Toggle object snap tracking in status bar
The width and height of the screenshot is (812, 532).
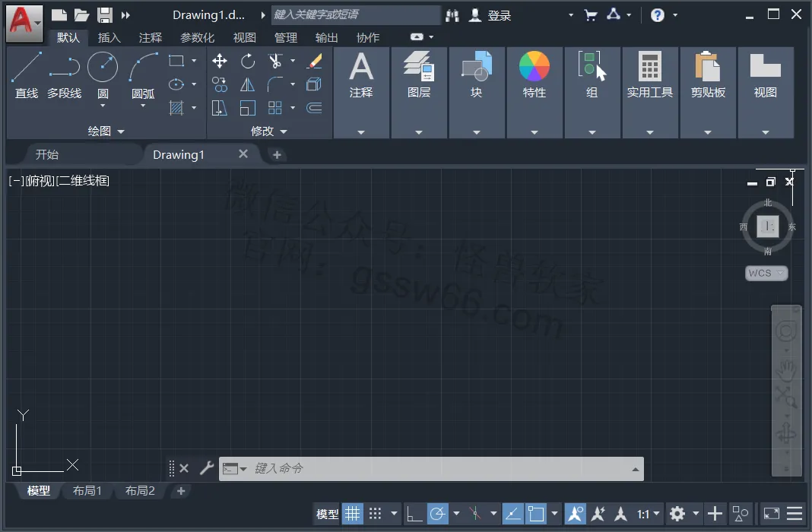512,514
